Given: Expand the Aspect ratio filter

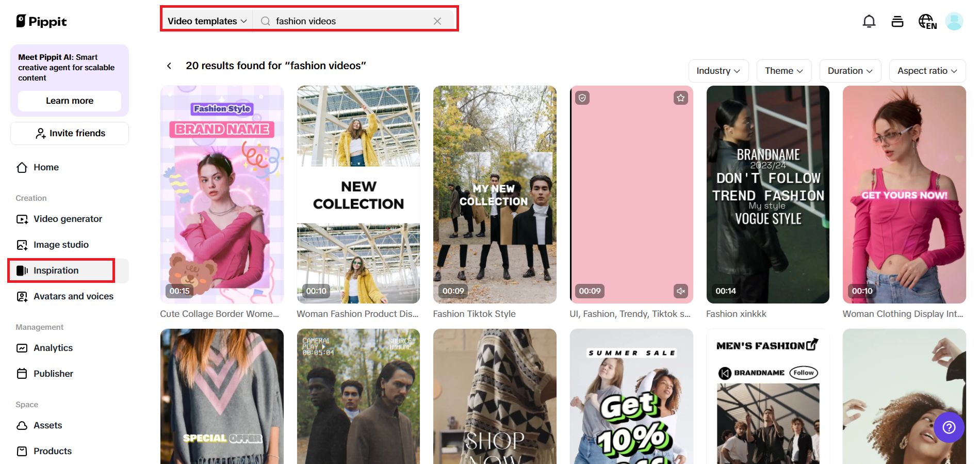Looking at the screenshot, I should coord(927,71).
